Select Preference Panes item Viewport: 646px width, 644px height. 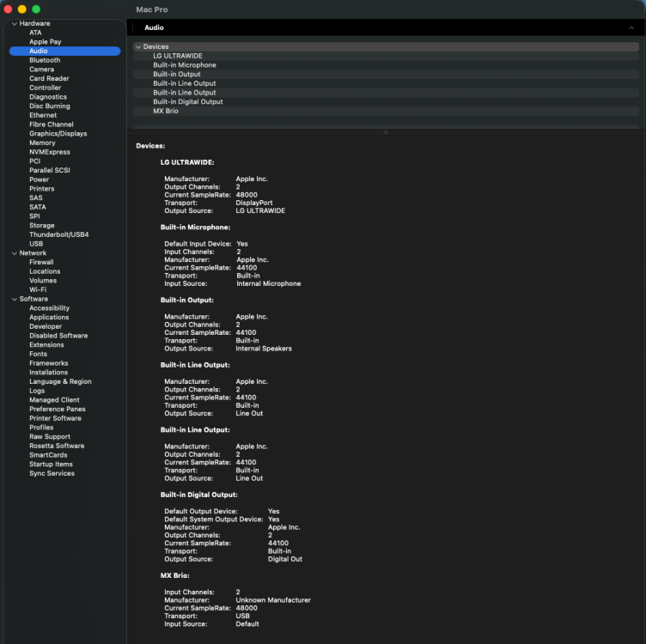[x=58, y=409]
